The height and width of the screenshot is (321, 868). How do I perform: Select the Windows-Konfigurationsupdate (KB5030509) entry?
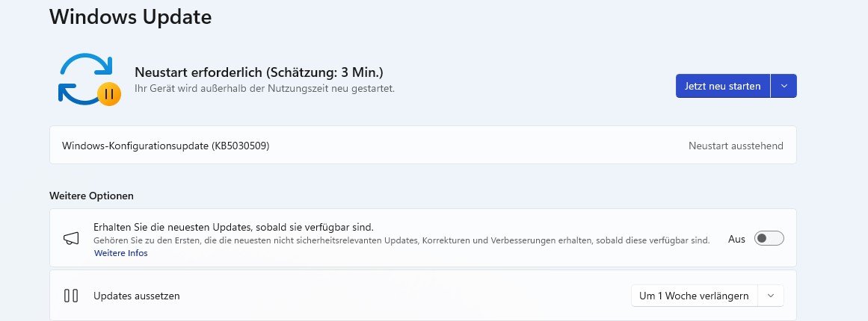(423, 146)
